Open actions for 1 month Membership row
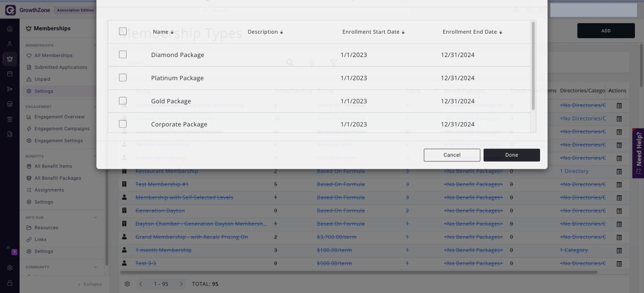This screenshot has height=293, width=644. [x=619, y=250]
